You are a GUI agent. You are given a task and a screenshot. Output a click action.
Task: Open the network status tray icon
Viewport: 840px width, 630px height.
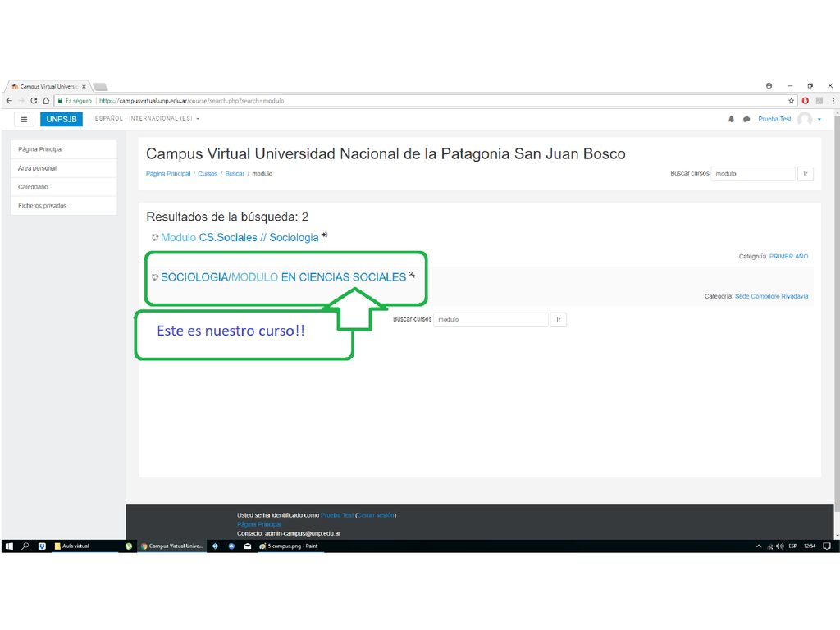tap(770, 546)
